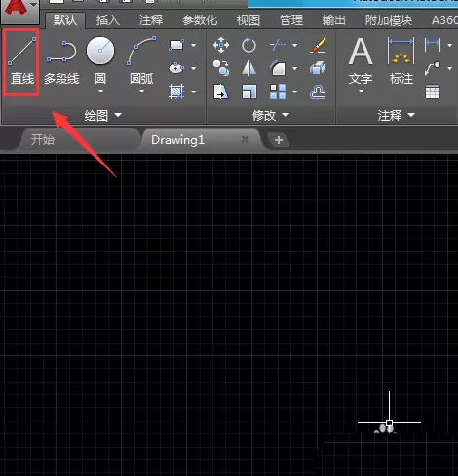Select the Mirror tool icon

(x=248, y=68)
